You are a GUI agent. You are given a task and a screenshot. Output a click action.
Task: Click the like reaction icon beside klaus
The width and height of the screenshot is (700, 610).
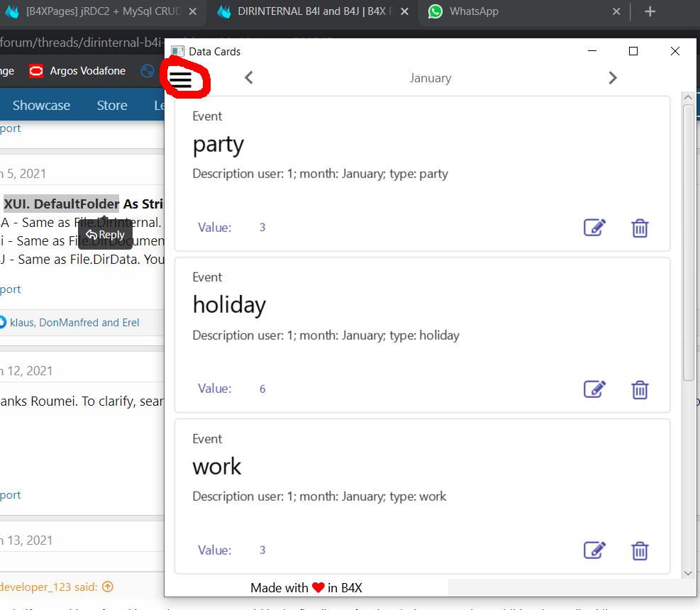tap(3, 322)
